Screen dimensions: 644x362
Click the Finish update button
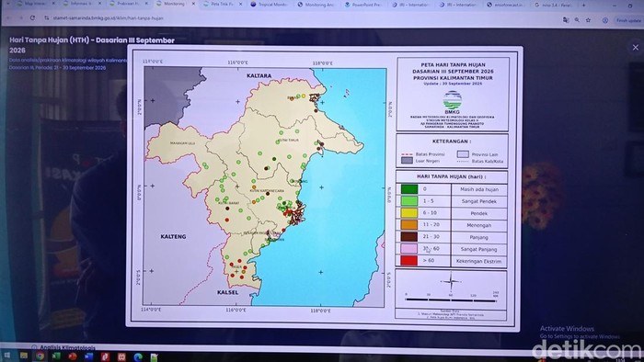click(x=628, y=20)
